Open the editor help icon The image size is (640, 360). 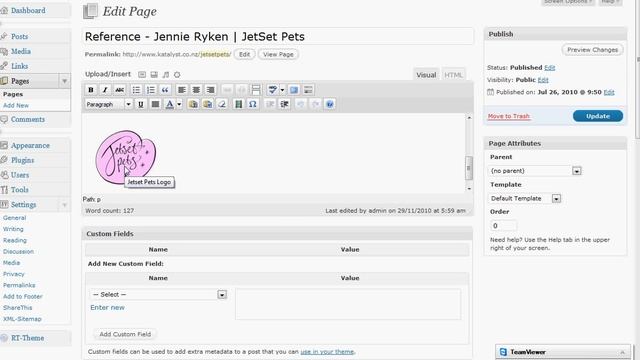point(330,104)
